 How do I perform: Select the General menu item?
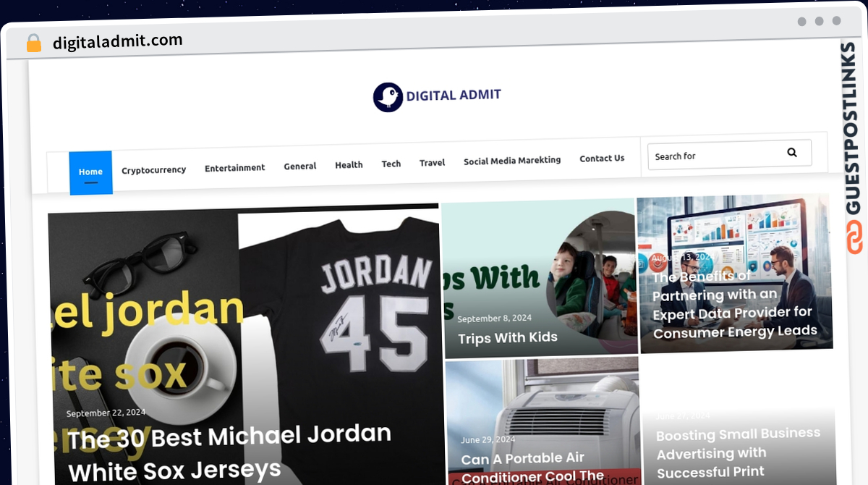coord(299,166)
